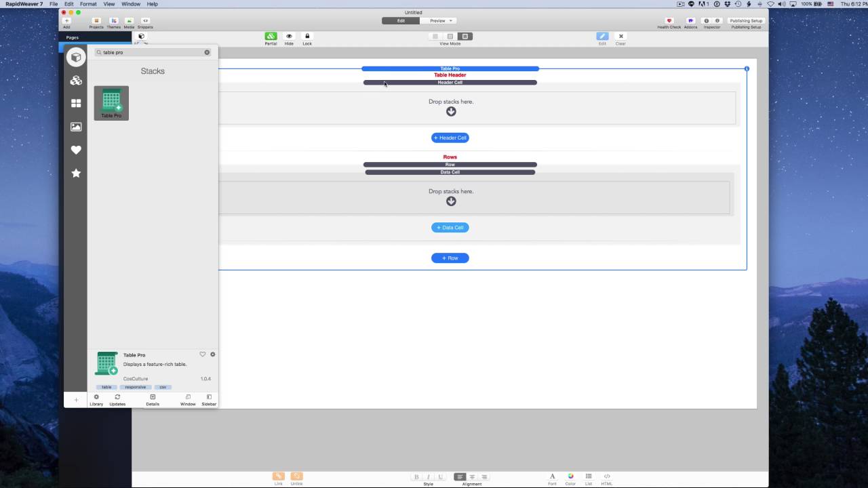Screen dimensions: 868x488
Task: Click the Lock toolbar icon
Action: tap(307, 37)
